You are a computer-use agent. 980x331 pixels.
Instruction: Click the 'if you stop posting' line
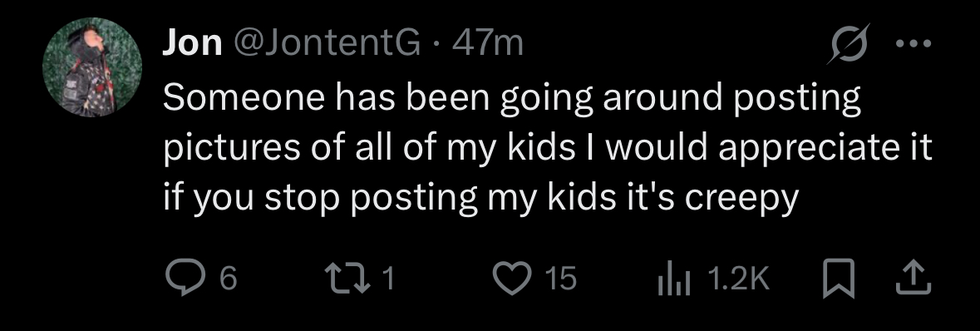480,198
